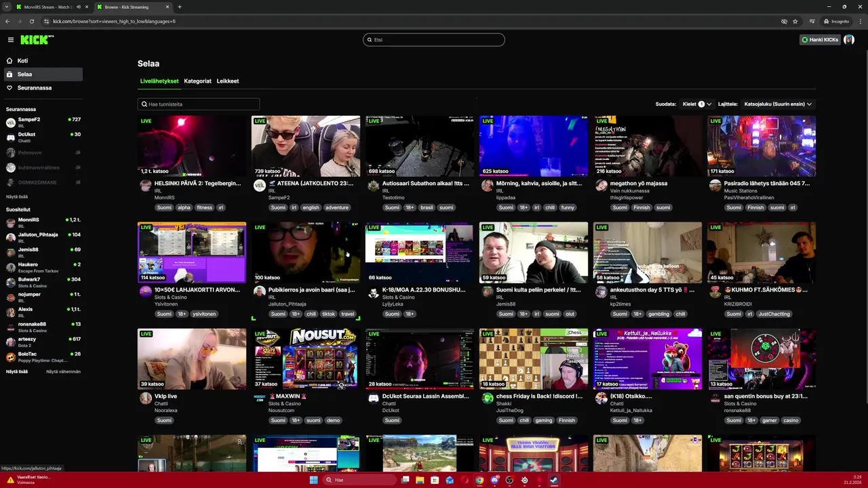Switch to Kategoriat tab
868x488 pixels.
(x=197, y=81)
